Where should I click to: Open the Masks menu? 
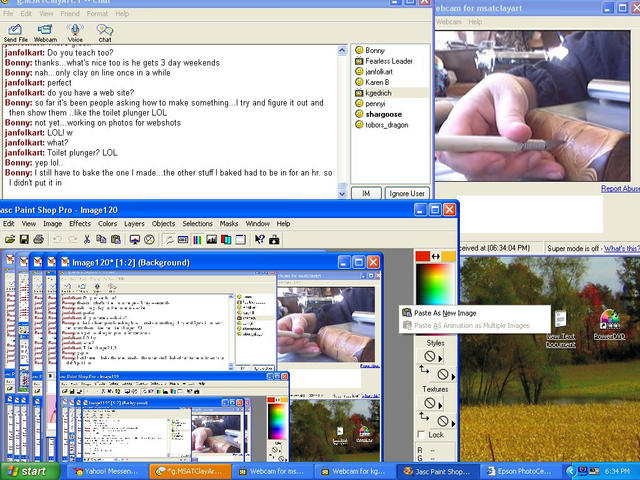click(229, 224)
